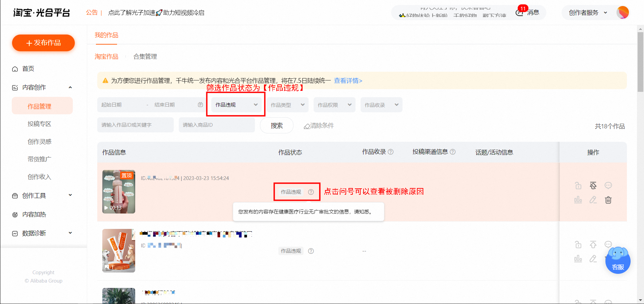Open the 创作者服务 dropdown menu
This screenshot has height=304, width=644.
point(588,13)
